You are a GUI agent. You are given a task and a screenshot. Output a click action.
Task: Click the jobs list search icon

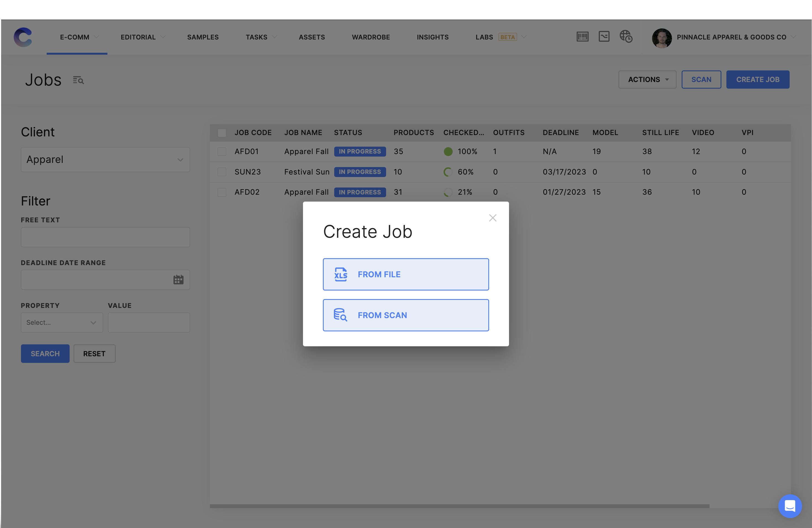[78, 80]
